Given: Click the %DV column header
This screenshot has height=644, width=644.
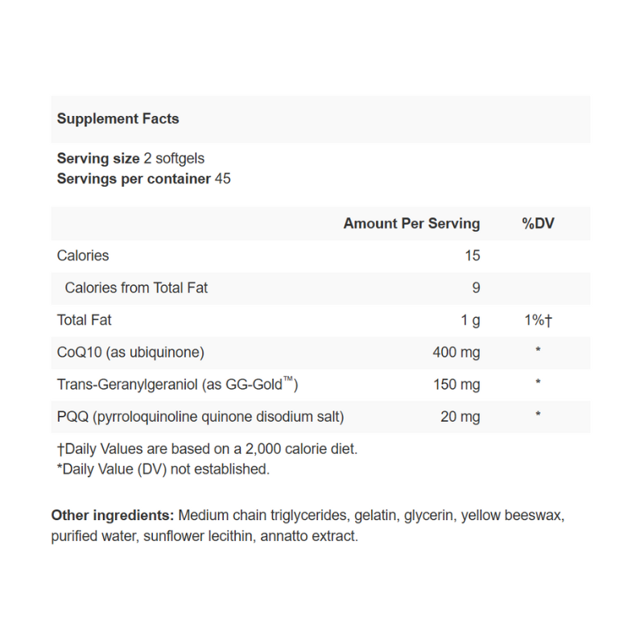Looking at the screenshot, I should (538, 224).
